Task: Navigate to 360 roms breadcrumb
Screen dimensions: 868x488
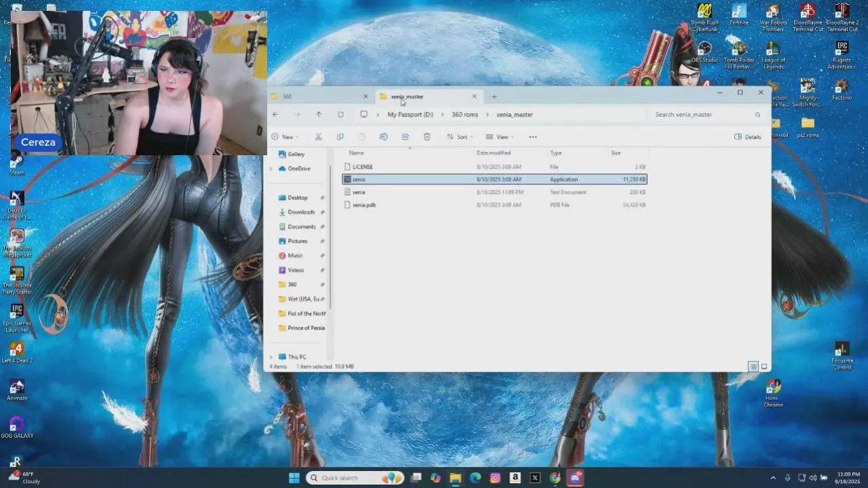Action: [465, 115]
